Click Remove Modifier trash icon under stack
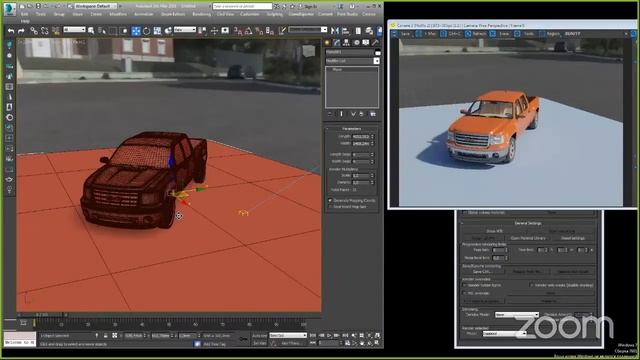Viewport: 640px width, 360px height. point(362,114)
